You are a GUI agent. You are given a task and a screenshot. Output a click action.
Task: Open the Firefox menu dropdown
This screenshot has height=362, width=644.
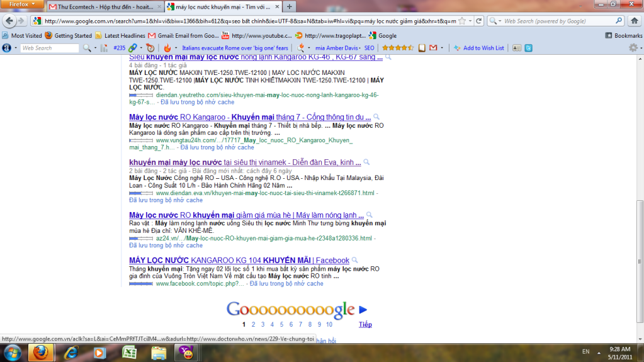point(22,4)
